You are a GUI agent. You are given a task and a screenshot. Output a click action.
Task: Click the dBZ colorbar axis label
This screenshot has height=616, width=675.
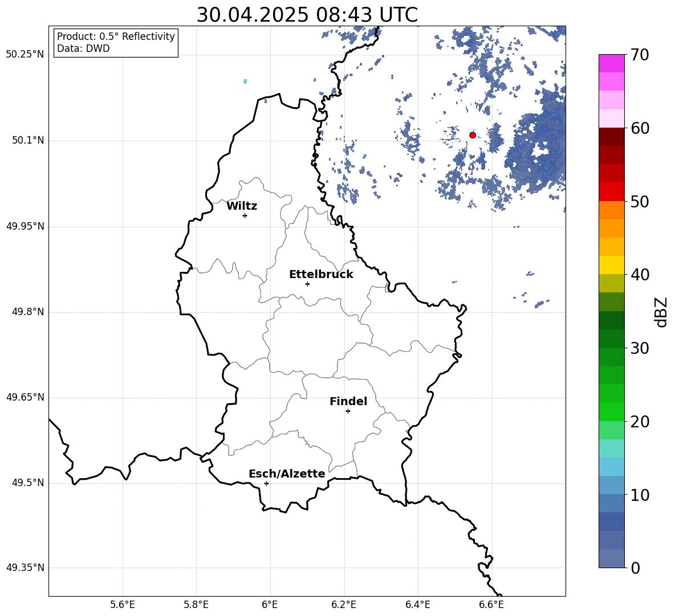pyautogui.click(x=662, y=312)
